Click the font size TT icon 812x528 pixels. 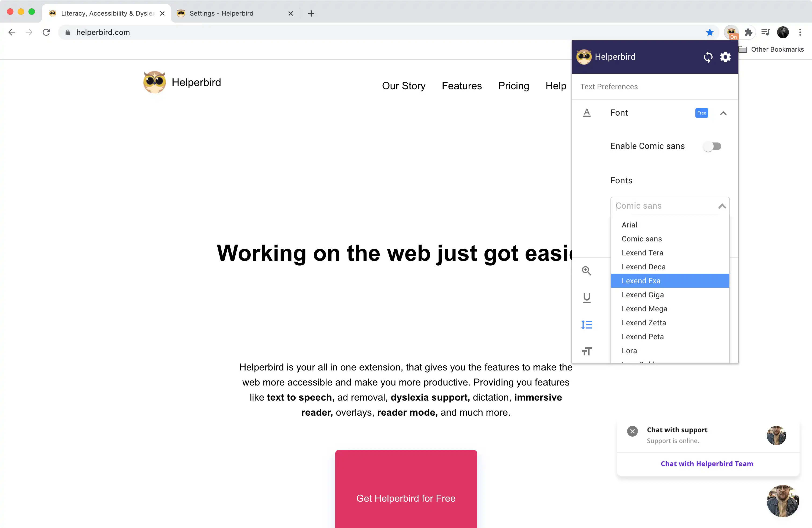click(587, 351)
